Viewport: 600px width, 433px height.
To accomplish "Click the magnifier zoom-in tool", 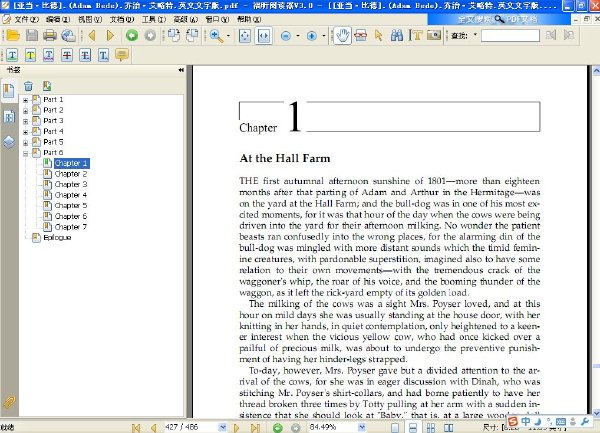I will pyautogui.click(x=216, y=36).
